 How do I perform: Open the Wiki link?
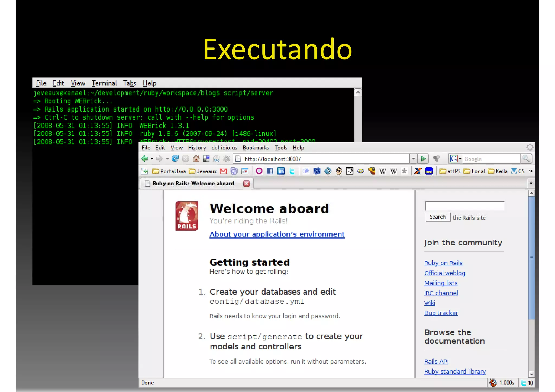pos(430,303)
